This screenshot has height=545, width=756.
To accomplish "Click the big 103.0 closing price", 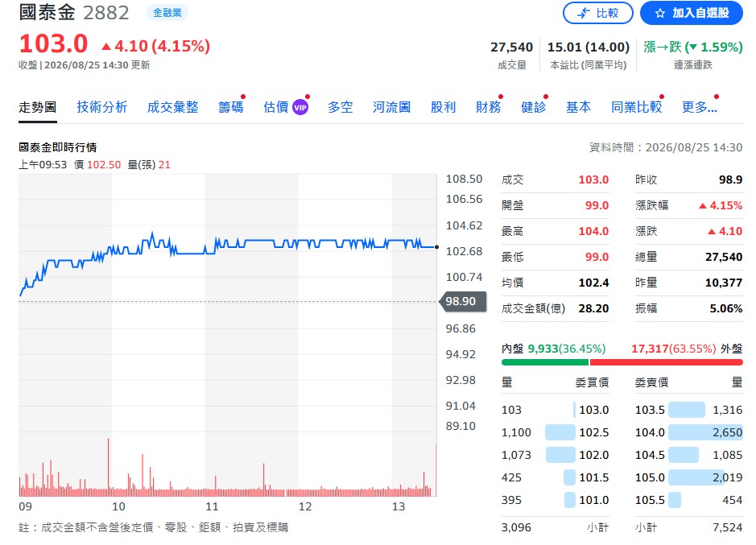I will coord(53,44).
